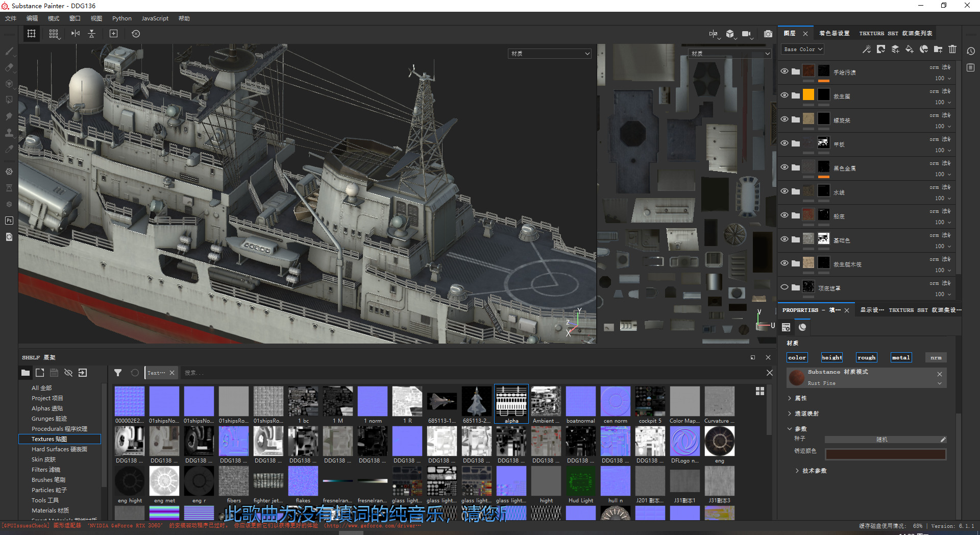Open the camera video settings icon

[x=747, y=34]
